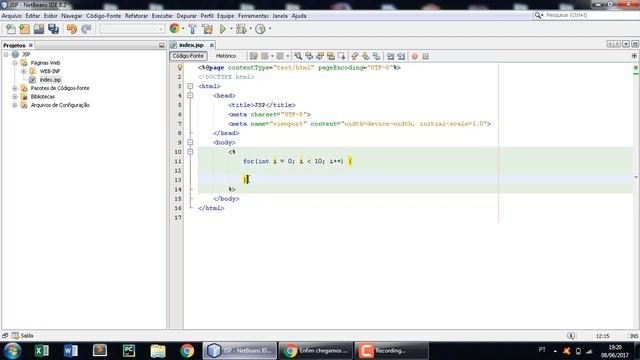Click the Find Next Occurrence icon
640x360 pixels.
[x=320, y=56]
